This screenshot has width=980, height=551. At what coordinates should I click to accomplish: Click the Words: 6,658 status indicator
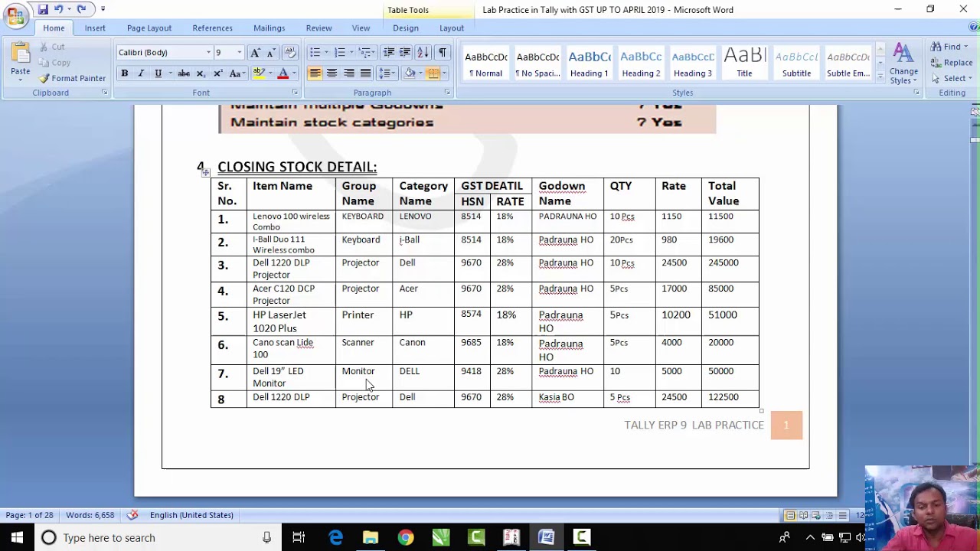[x=90, y=515]
